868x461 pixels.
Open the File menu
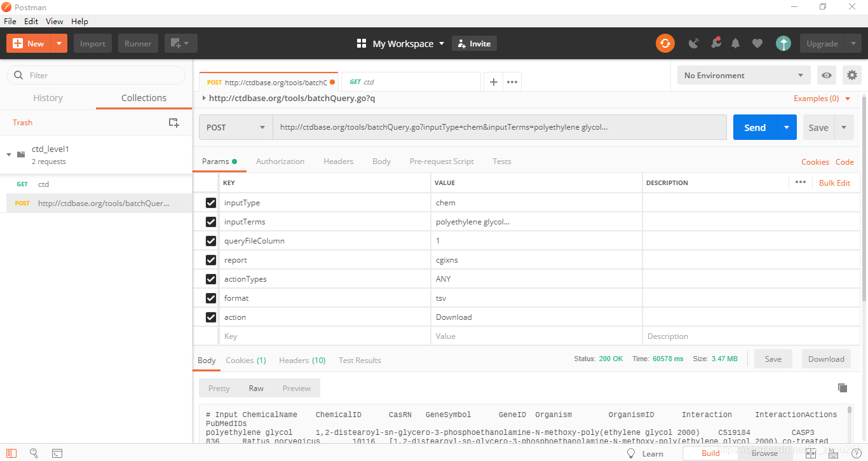click(x=10, y=21)
